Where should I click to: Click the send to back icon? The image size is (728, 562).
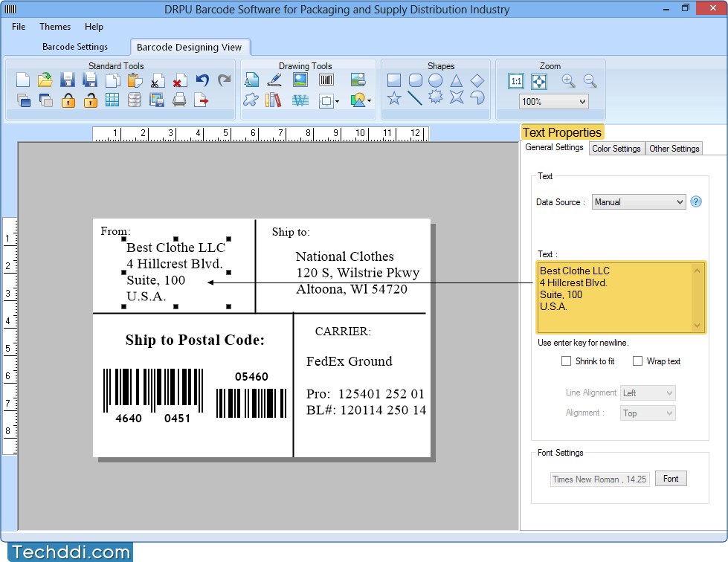45,100
